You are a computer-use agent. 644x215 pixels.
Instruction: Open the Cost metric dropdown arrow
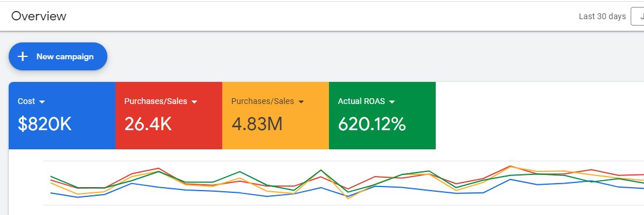[x=42, y=102]
